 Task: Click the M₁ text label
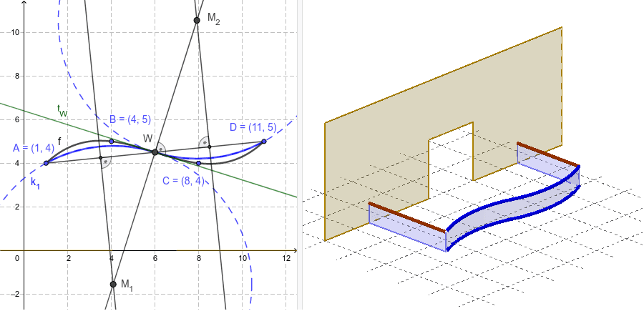127,284
